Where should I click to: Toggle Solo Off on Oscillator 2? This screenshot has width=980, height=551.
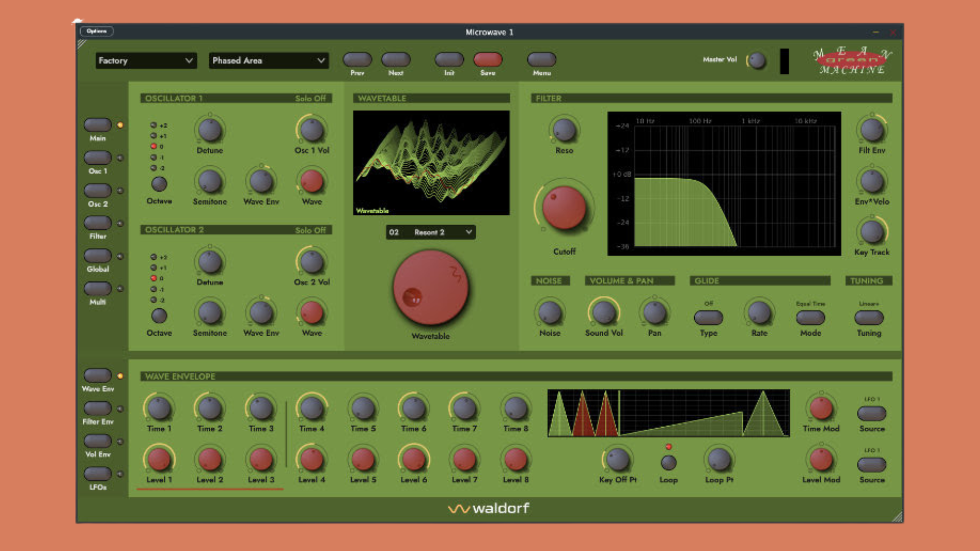(x=310, y=230)
